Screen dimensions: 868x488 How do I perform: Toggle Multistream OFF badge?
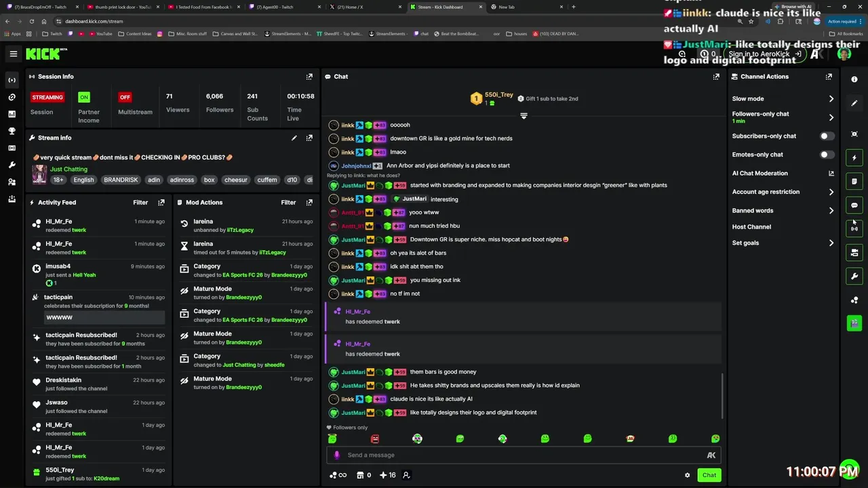125,97
